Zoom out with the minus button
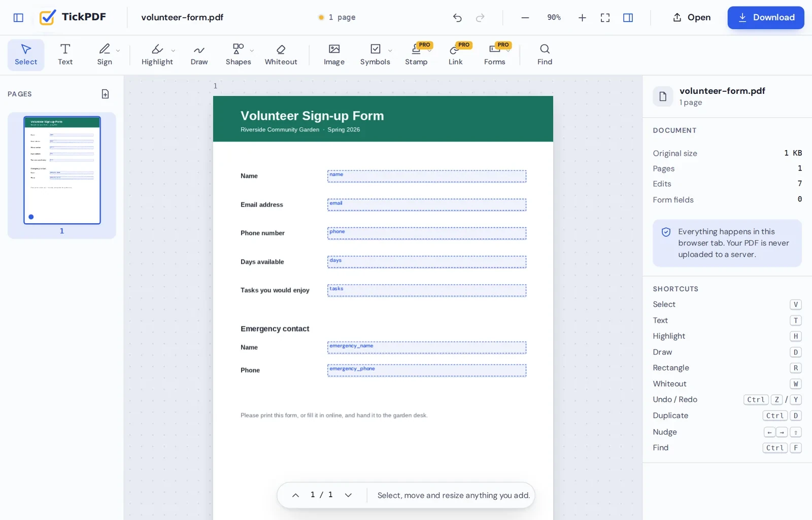Screen dimensions: 812x520 pyautogui.click(x=525, y=18)
